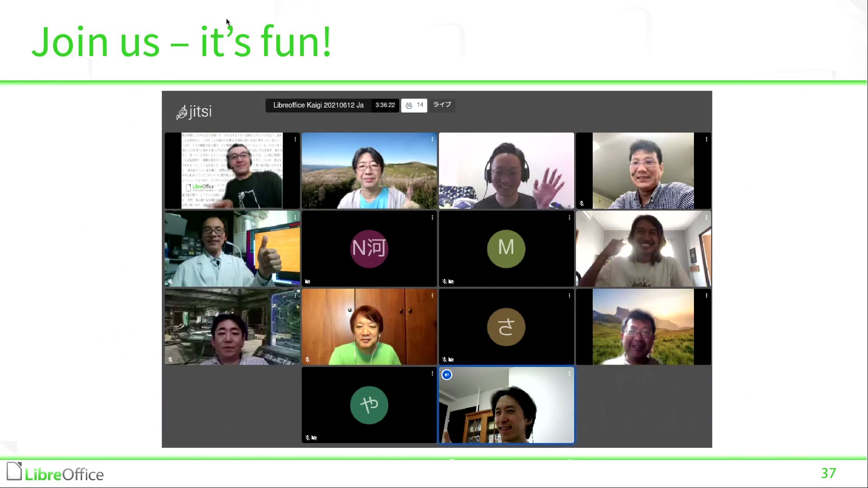
Task: Click muted mic icon on green-shirt tile
Action: point(307,360)
